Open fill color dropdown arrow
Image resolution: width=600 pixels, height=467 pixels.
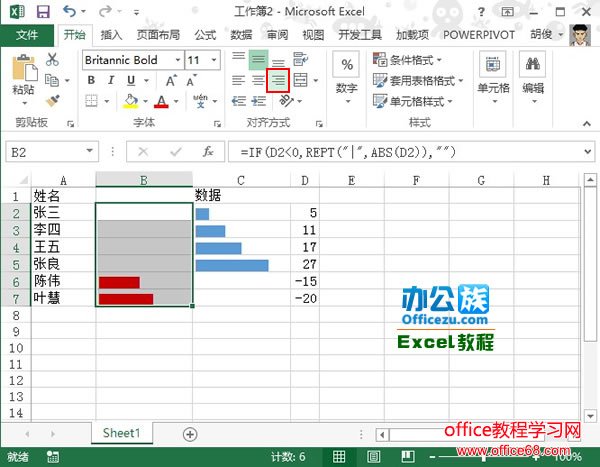[x=145, y=101]
